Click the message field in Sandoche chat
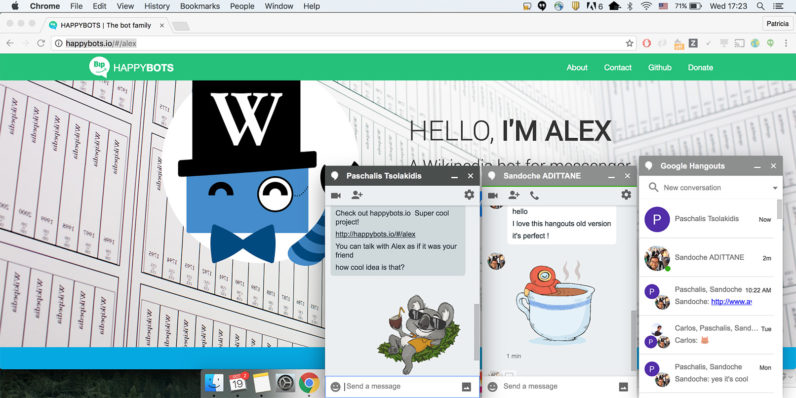The width and height of the screenshot is (796, 398). click(558, 387)
